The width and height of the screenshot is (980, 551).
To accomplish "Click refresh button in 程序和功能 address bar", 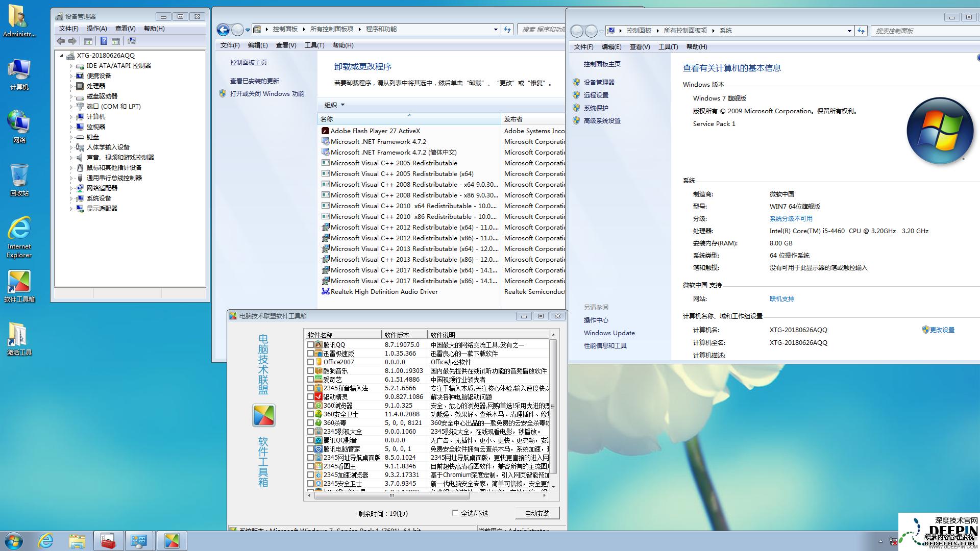I will pos(507,30).
